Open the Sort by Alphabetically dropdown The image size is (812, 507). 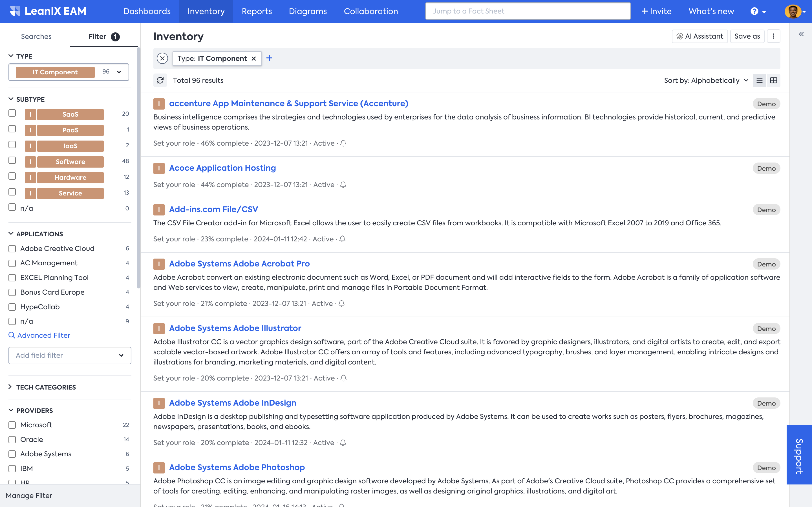(706, 81)
